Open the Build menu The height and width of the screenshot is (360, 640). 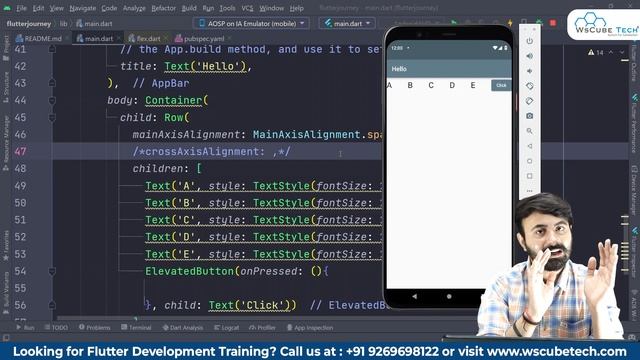[189, 8]
